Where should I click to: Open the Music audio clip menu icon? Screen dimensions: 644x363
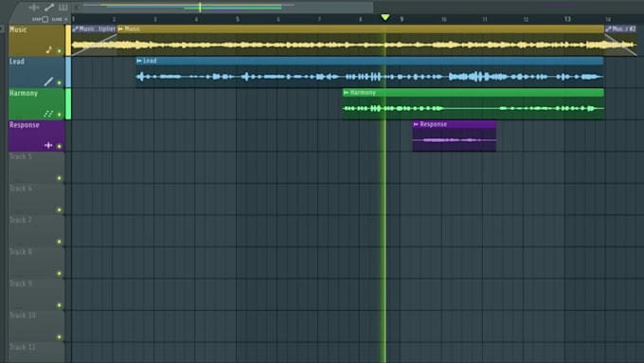(x=120, y=28)
